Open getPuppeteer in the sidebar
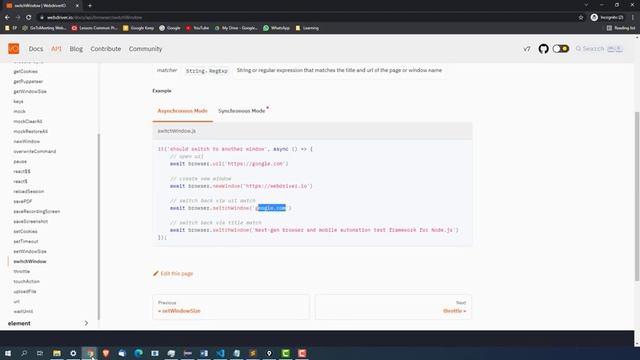Image resolution: width=640 pixels, height=360 pixels. [28, 82]
